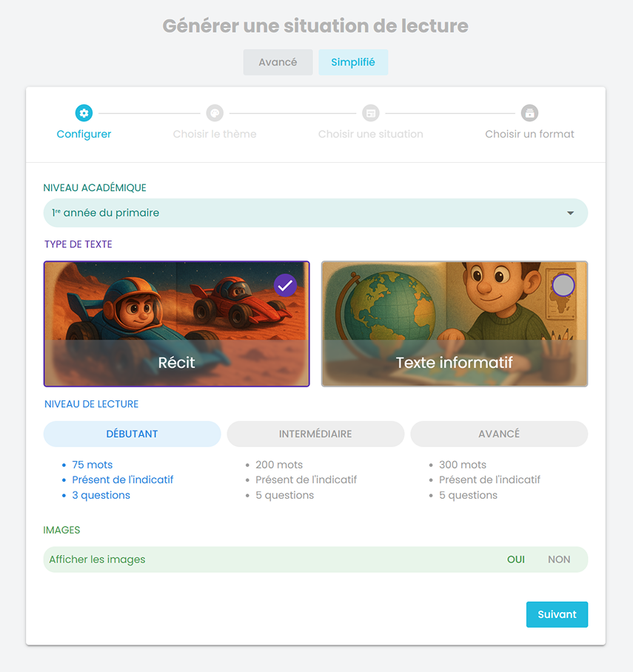Set Afficher les images to OUI

(515, 560)
